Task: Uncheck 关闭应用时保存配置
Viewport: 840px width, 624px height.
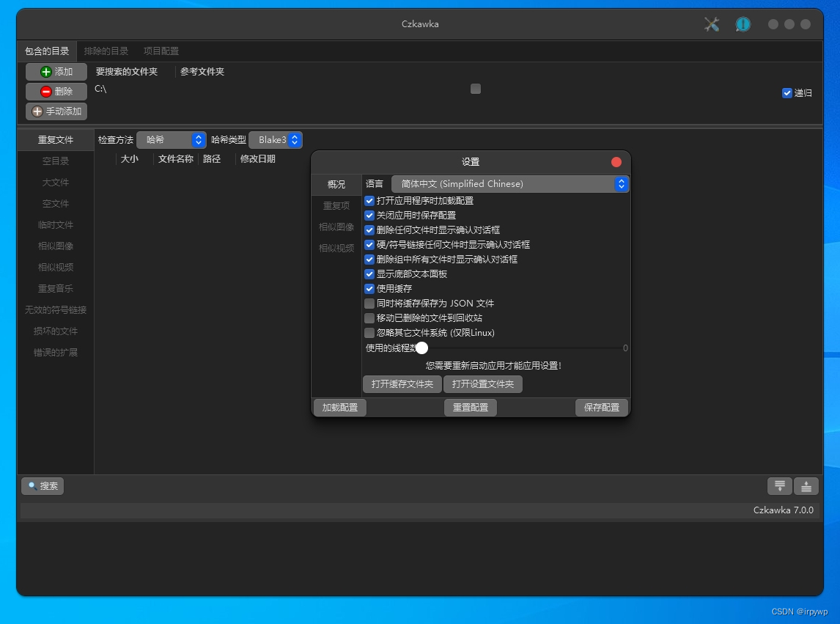Action: click(x=369, y=216)
